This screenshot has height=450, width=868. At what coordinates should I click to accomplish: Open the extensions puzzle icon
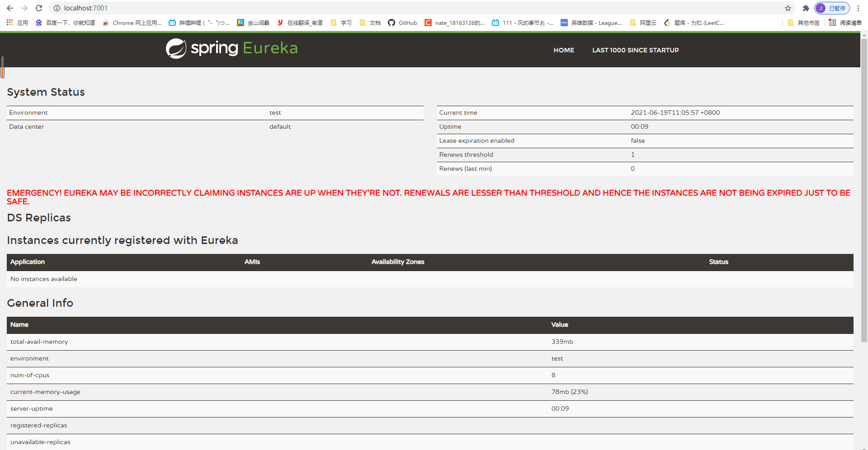point(806,8)
